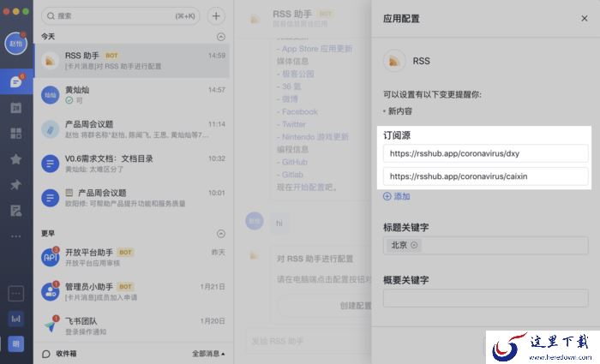This screenshot has width=600, height=364.
Task: Click the plus button to create new chat
Action: [x=216, y=15]
